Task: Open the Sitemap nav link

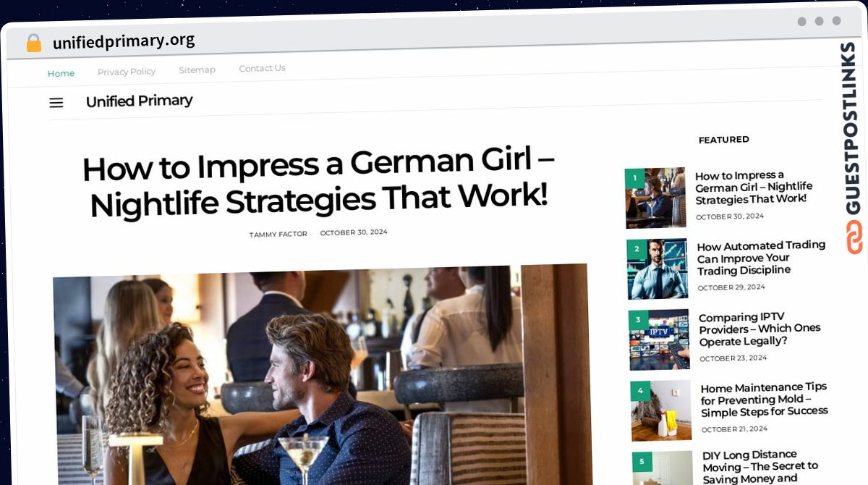Action: coord(197,69)
